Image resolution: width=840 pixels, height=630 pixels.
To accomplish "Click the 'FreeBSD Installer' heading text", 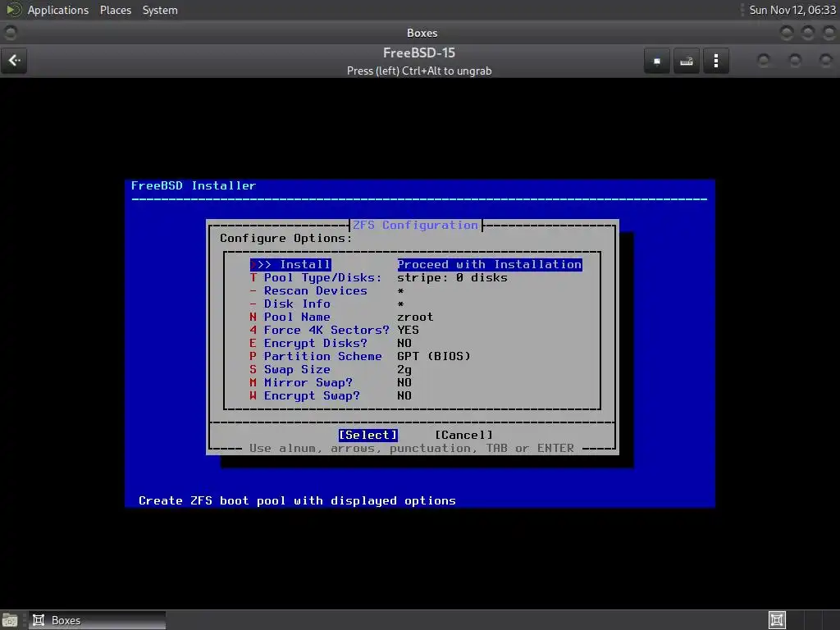I will [x=194, y=185].
